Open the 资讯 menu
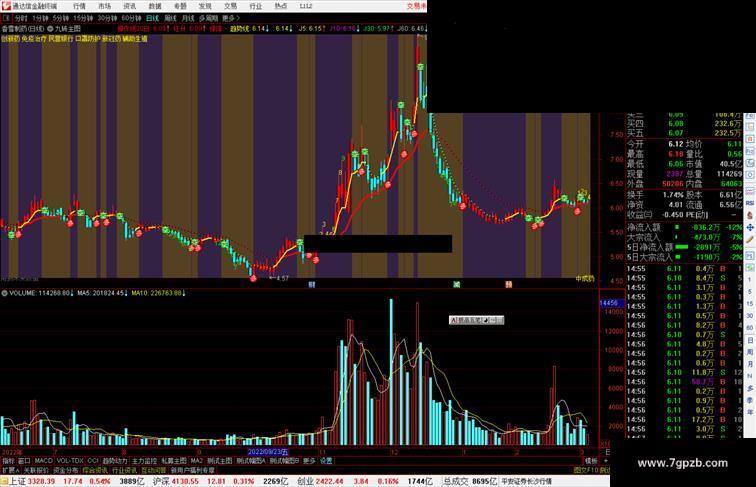Image resolution: width=756 pixels, height=487 pixels. (129, 6)
